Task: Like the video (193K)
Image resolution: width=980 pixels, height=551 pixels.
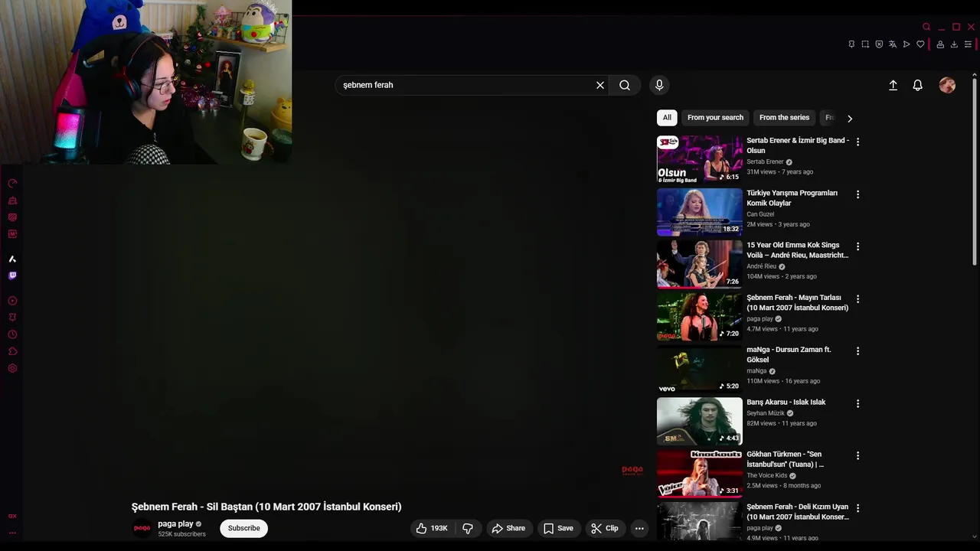Action: tap(432, 528)
